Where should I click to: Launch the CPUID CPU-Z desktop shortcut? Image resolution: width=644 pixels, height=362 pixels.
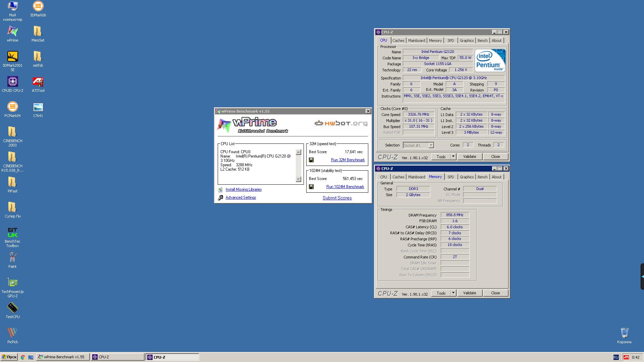pyautogui.click(x=12, y=84)
